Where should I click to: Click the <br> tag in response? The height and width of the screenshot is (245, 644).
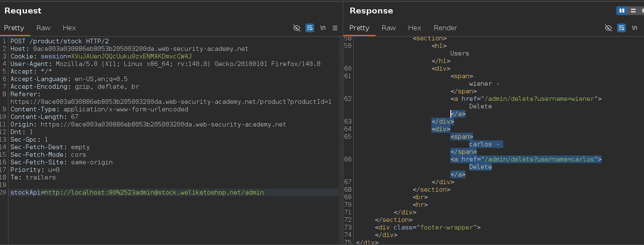[420, 197]
